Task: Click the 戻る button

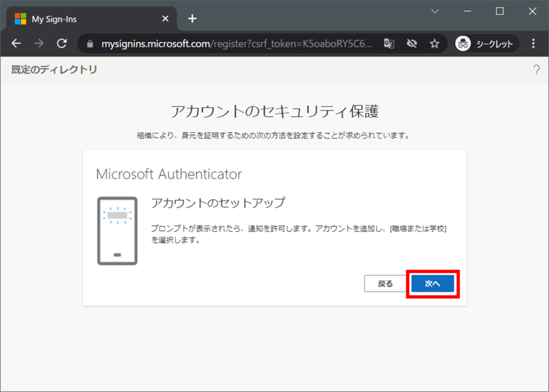Action: 385,284
